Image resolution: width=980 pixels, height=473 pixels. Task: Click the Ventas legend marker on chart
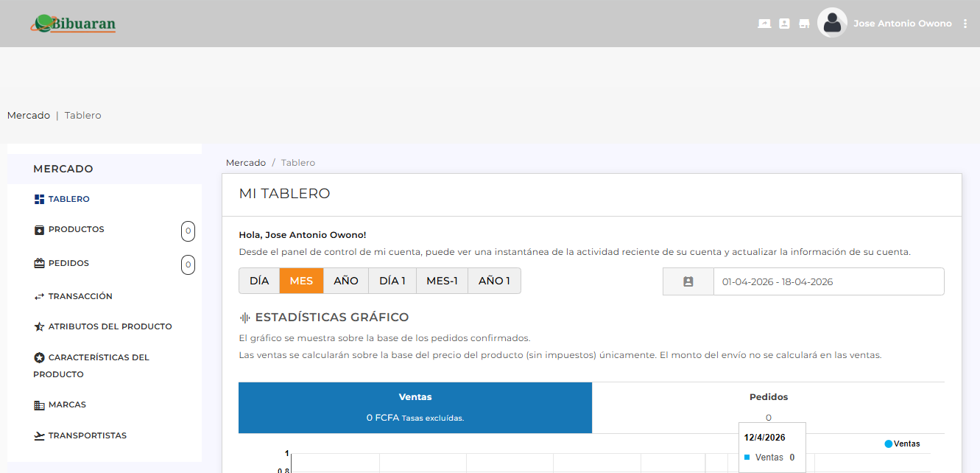[x=888, y=444]
